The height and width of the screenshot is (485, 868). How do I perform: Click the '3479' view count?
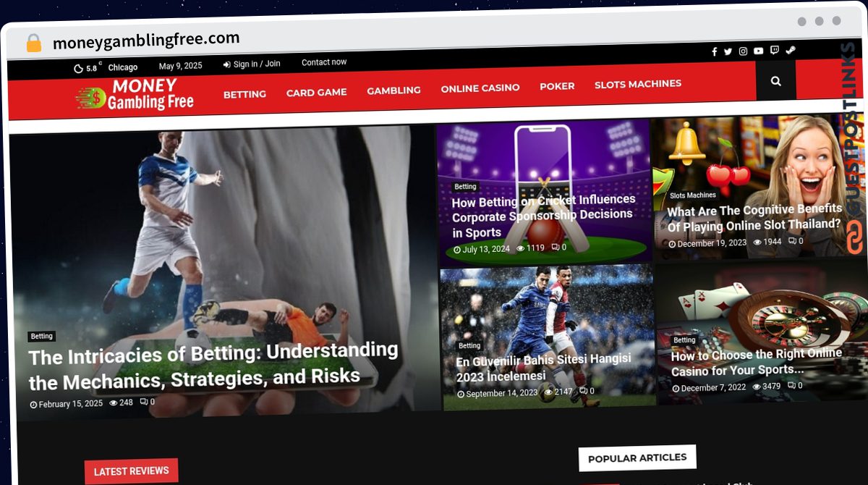click(772, 387)
